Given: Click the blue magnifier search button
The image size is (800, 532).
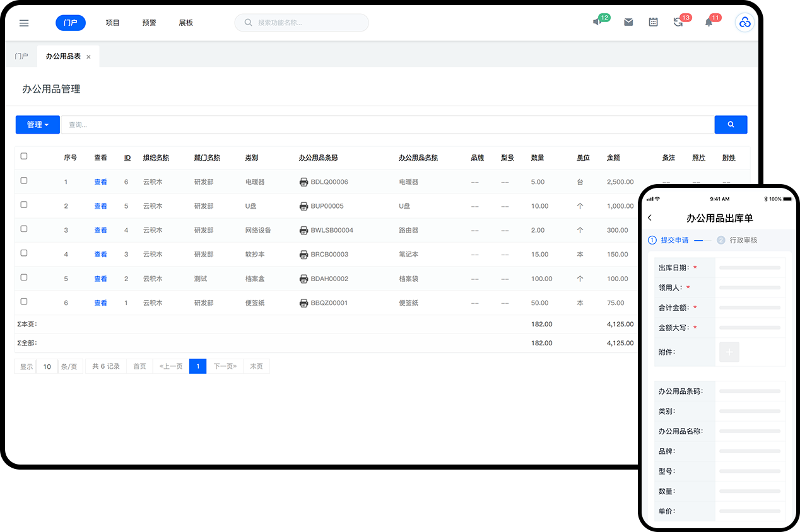Looking at the screenshot, I should 731,125.
